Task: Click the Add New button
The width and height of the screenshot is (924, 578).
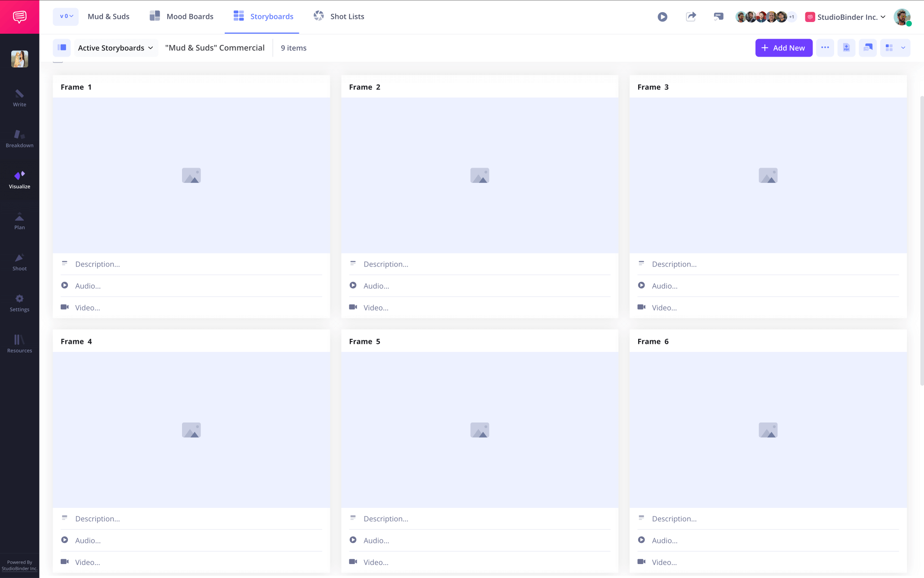Action: click(x=783, y=48)
